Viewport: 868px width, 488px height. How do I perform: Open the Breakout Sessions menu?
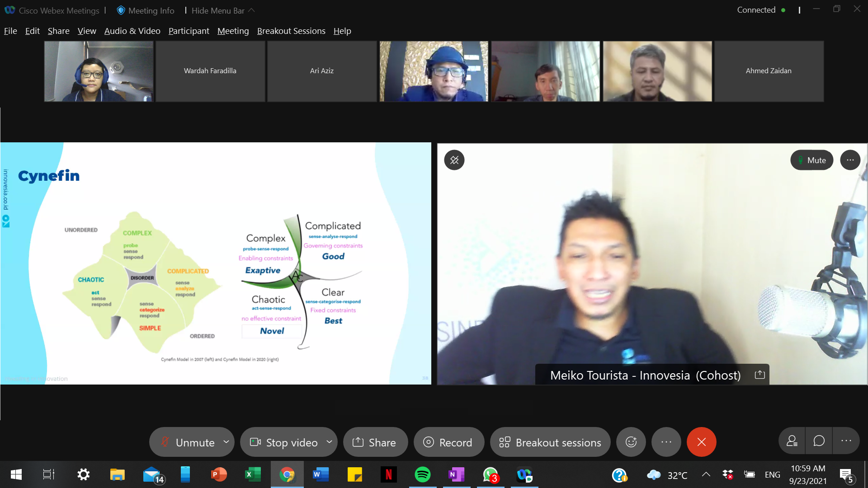(291, 31)
